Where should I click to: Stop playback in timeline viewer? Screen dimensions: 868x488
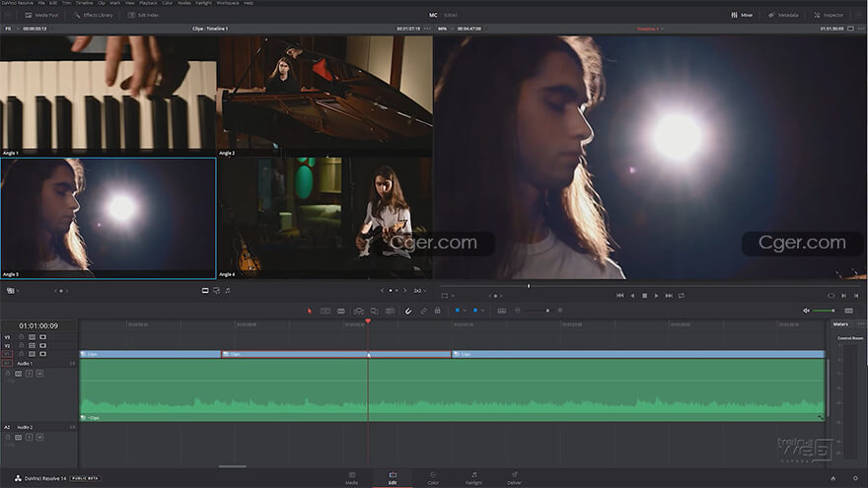[644, 296]
